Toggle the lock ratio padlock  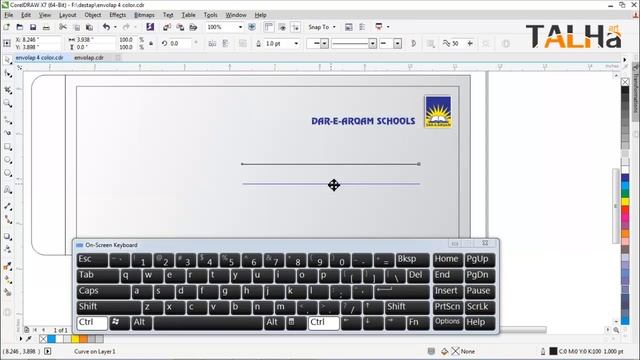151,43
